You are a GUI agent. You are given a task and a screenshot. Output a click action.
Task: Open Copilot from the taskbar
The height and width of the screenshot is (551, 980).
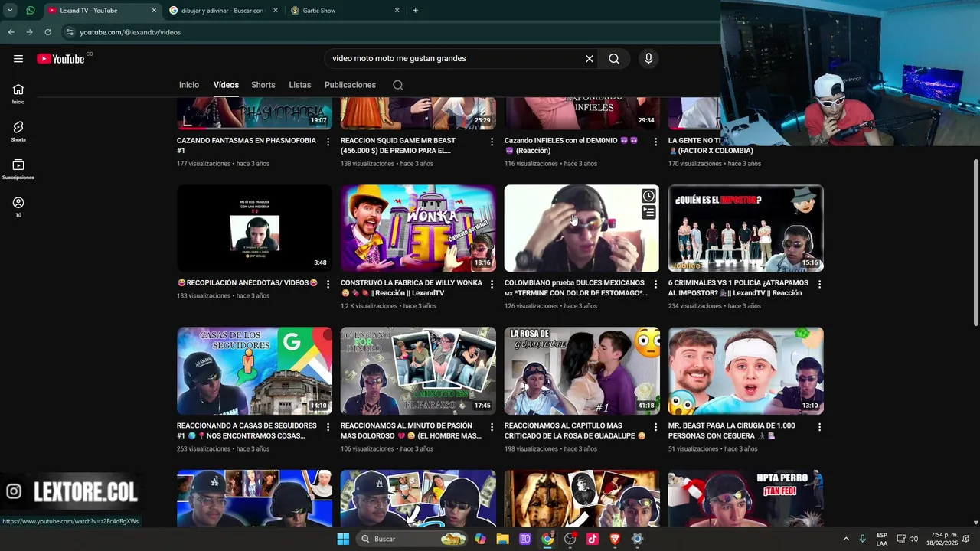(x=480, y=539)
